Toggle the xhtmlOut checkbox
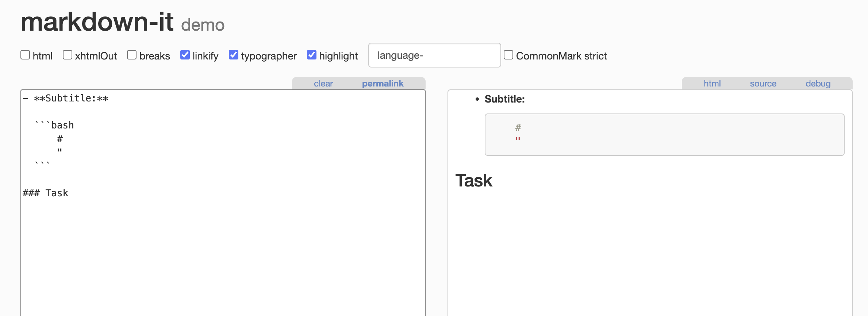Viewport: 868px width, 316px height. click(68, 55)
